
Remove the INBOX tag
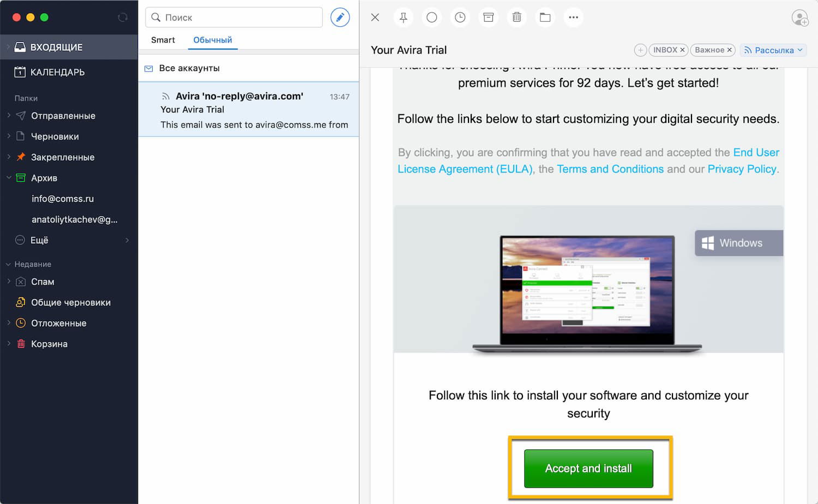pos(682,50)
